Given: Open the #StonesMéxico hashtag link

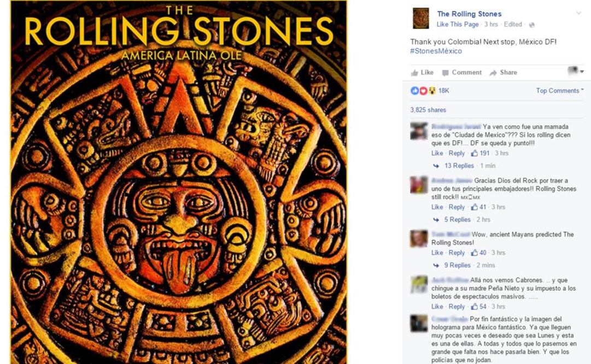Looking at the screenshot, I should pos(436,51).
